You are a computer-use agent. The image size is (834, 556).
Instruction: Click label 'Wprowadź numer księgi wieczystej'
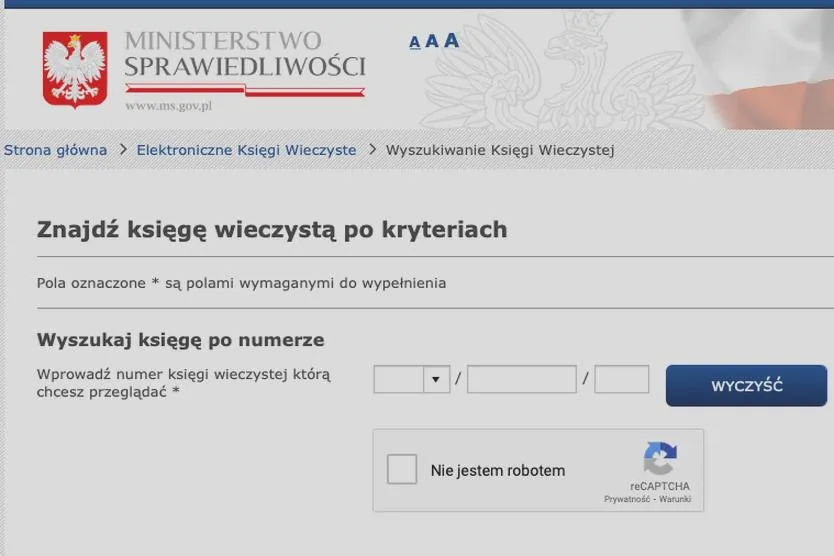coord(184,383)
